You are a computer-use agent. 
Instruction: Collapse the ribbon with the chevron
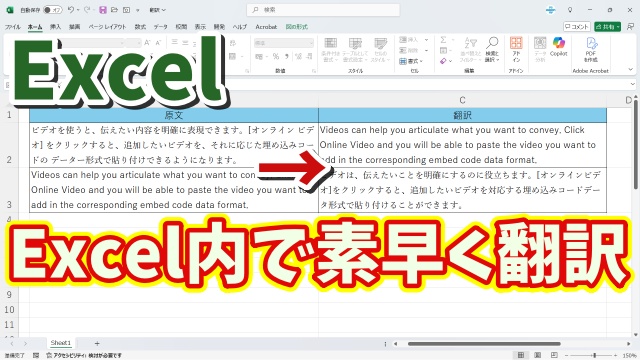point(631,70)
